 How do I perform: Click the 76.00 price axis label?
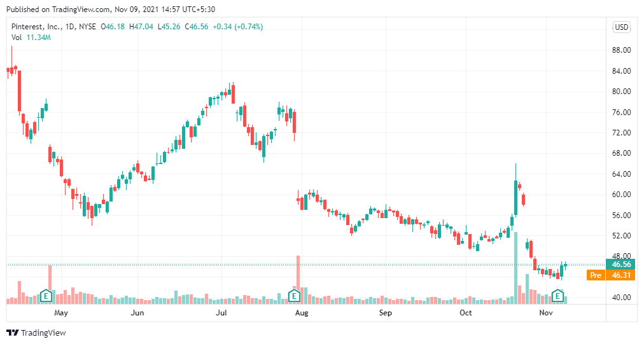pos(621,112)
